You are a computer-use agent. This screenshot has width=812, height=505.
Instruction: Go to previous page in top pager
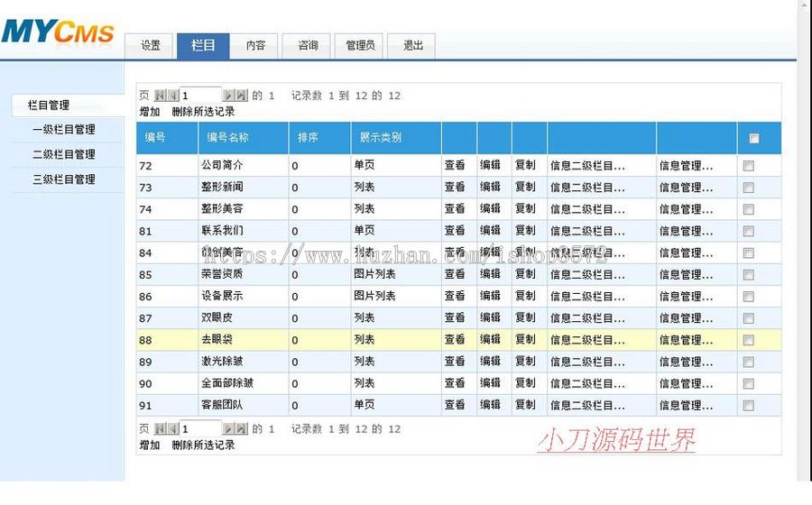click(x=172, y=96)
